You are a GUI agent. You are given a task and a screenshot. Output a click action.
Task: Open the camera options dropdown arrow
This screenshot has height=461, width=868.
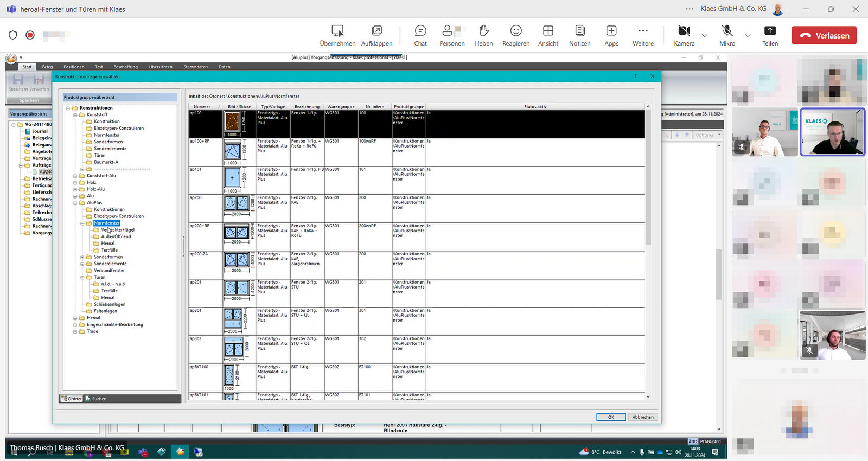point(705,36)
